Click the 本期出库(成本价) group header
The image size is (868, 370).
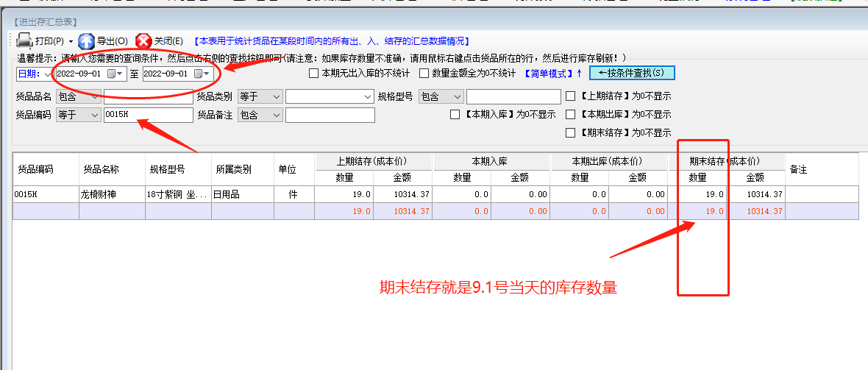(610, 162)
